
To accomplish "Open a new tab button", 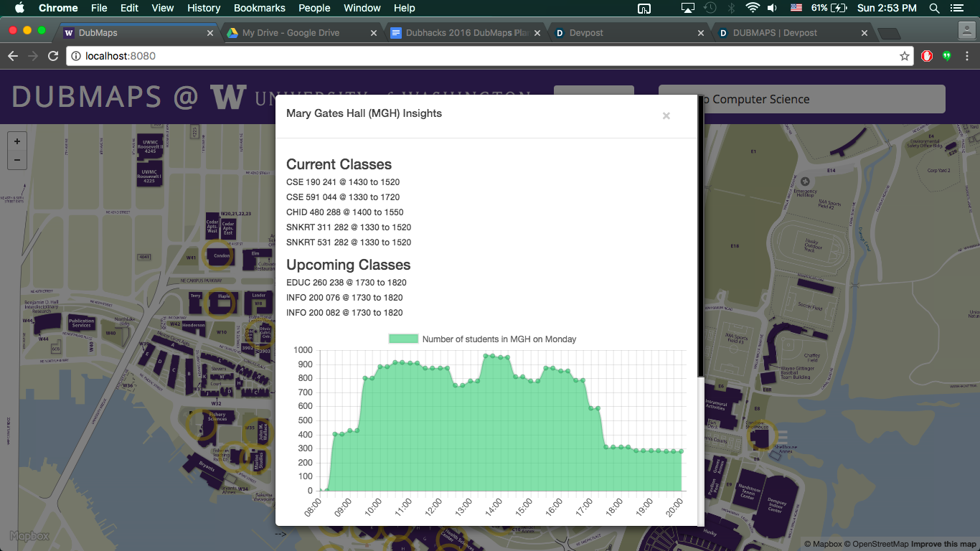I will pos(888,33).
